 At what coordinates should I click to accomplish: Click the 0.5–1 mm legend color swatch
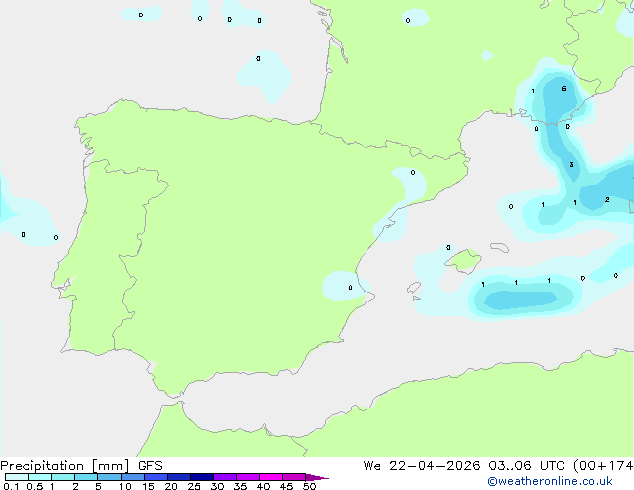(40, 477)
